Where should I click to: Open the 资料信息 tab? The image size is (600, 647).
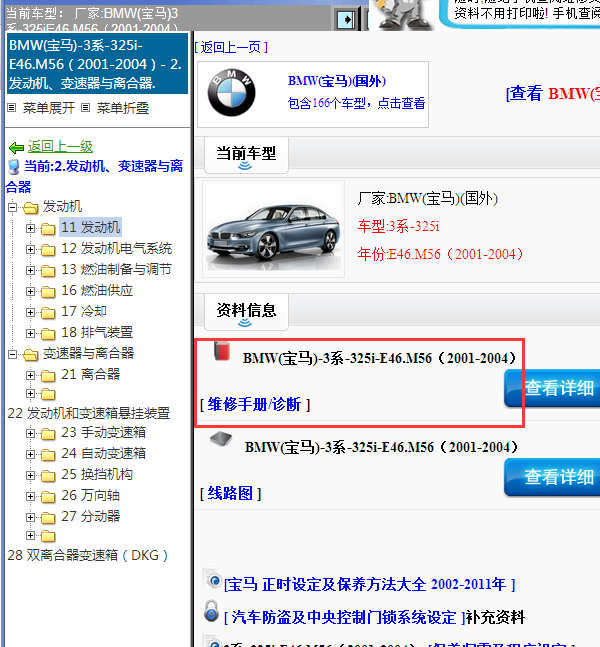[246, 312]
